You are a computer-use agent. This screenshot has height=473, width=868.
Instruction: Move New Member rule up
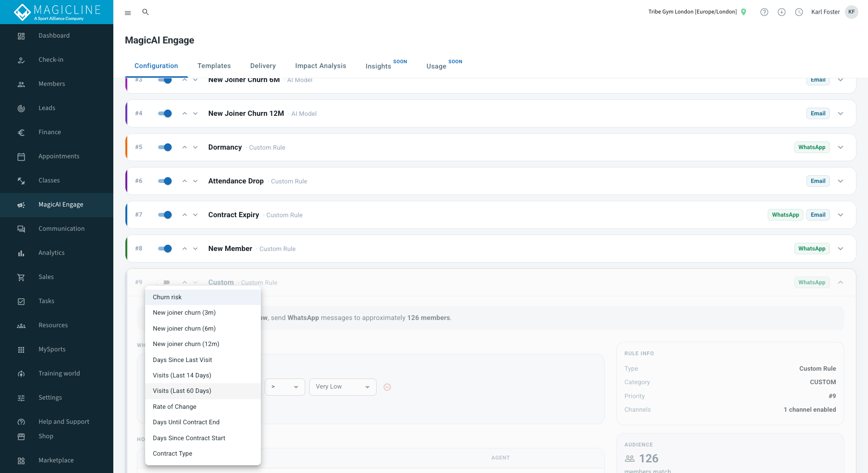[185, 249]
